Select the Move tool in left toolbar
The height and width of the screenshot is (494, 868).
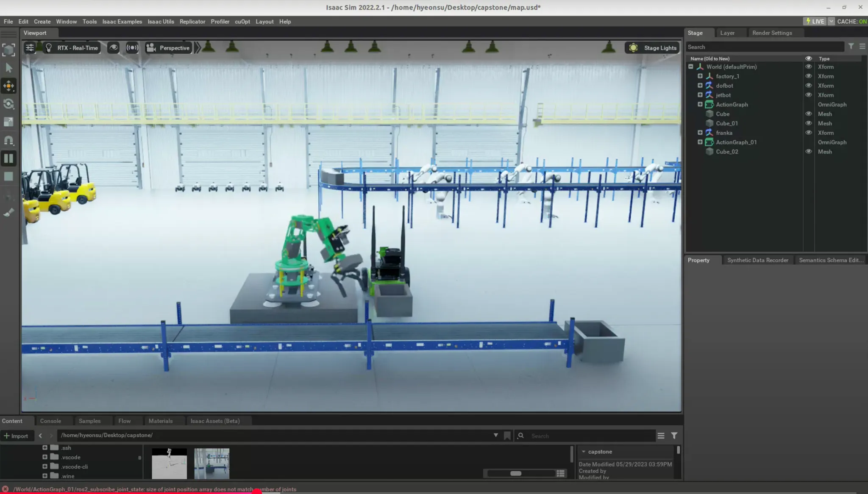8,86
